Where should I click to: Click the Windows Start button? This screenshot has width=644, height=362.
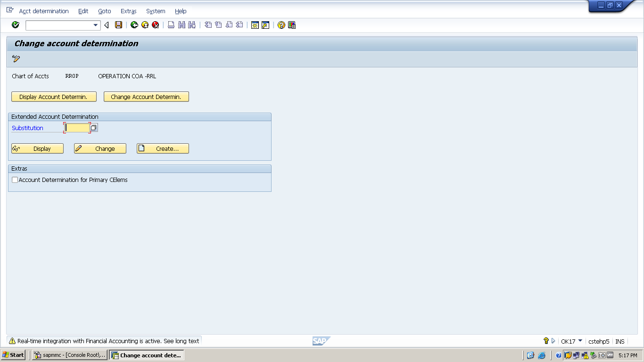[13, 355]
